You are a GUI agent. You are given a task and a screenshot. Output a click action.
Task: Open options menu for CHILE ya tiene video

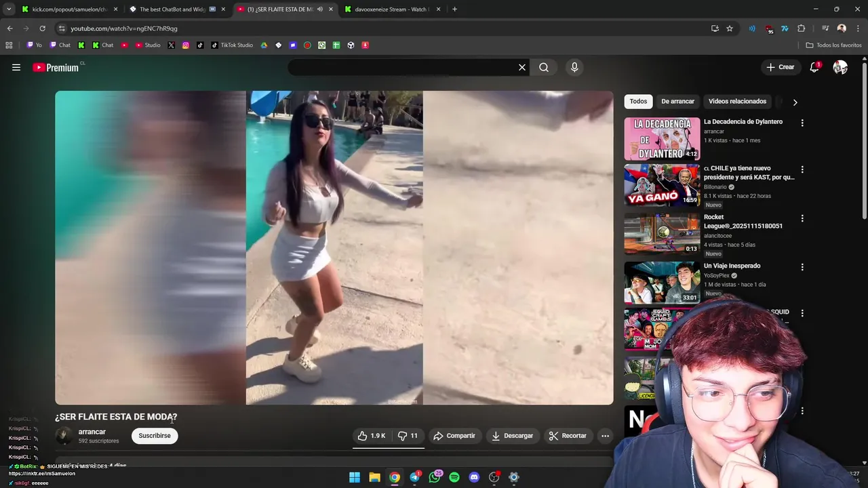802,169
